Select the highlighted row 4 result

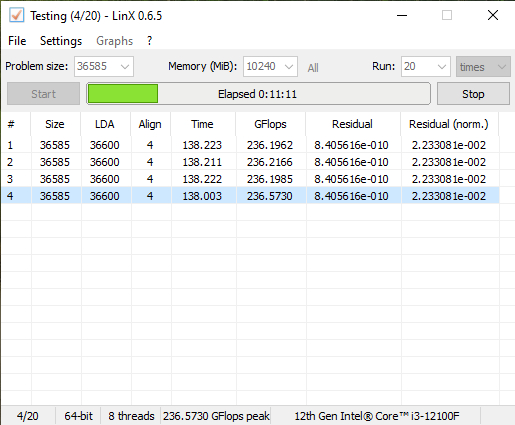point(250,196)
